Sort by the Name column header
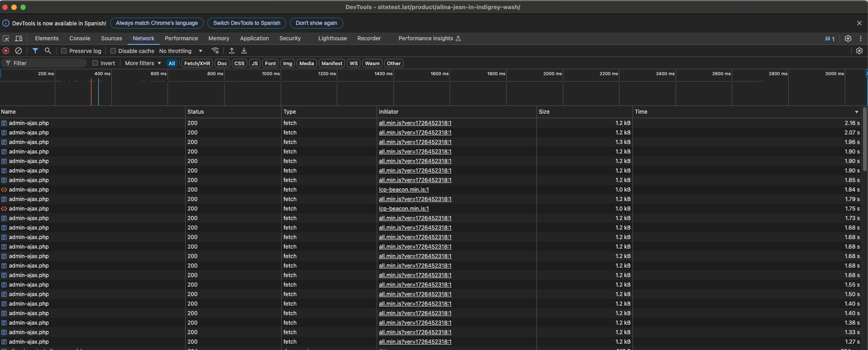Image resolution: width=868 pixels, height=350 pixels. pyautogui.click(x=93, y=112)
